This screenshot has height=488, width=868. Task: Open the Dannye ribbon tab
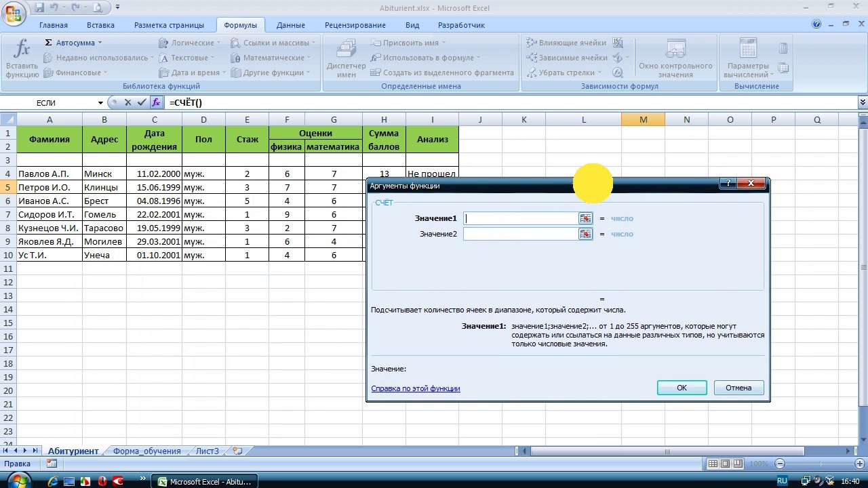pyautogui.click(x=291, y=25)
